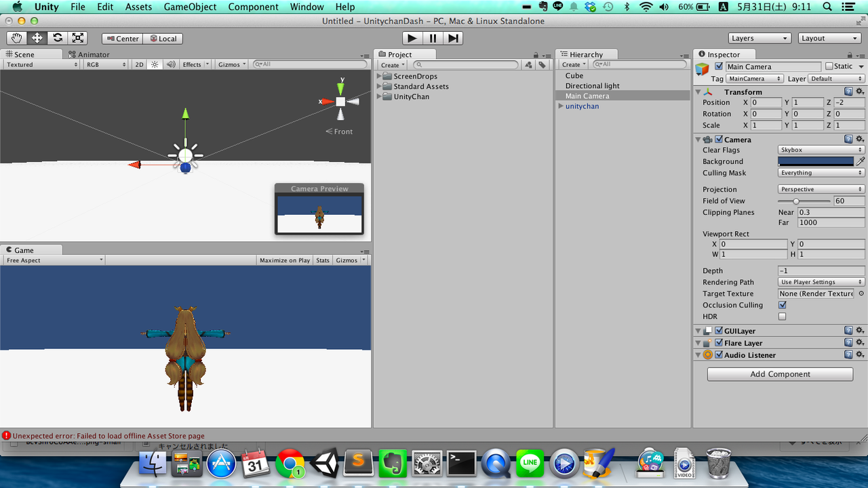Toggle Main Camera active checkbox
Image resolution: width=868 pixels, height=488 pixels.
(719, 66)
